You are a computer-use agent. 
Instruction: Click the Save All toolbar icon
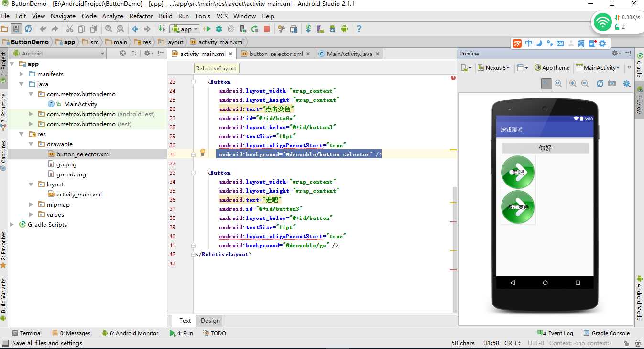(16, 29)
